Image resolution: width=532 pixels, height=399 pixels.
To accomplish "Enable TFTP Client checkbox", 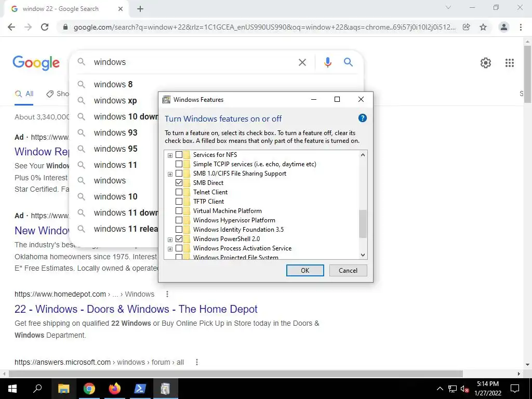I will (x=179, y=202).
